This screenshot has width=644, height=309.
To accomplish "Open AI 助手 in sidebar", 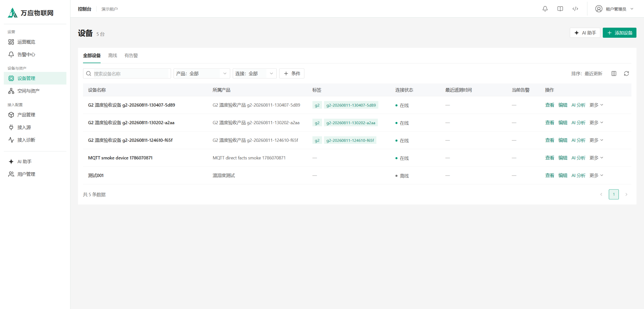I will tap(35, 162).
